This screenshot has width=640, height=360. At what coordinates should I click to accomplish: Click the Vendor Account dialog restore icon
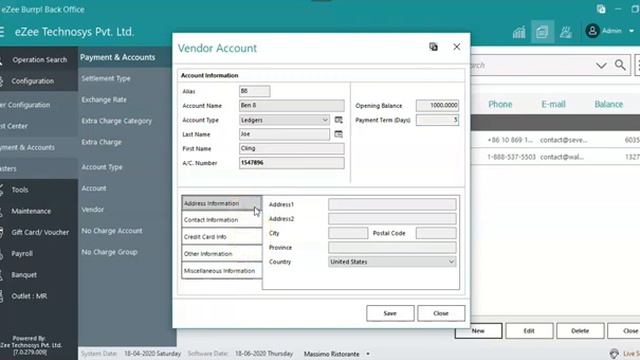pos(433,47)
